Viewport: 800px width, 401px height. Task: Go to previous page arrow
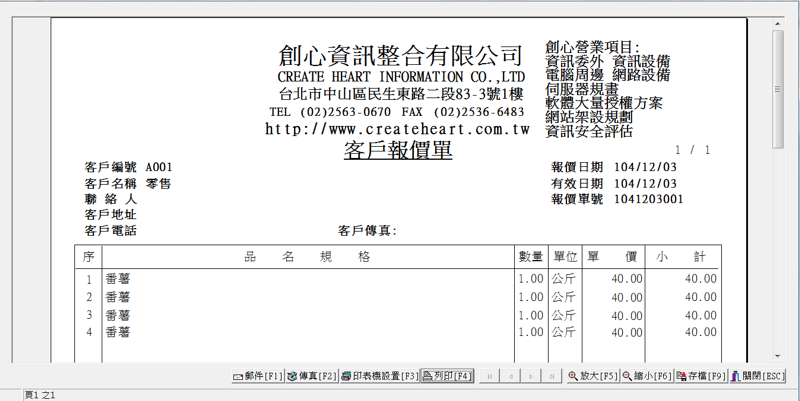[510, 376]
